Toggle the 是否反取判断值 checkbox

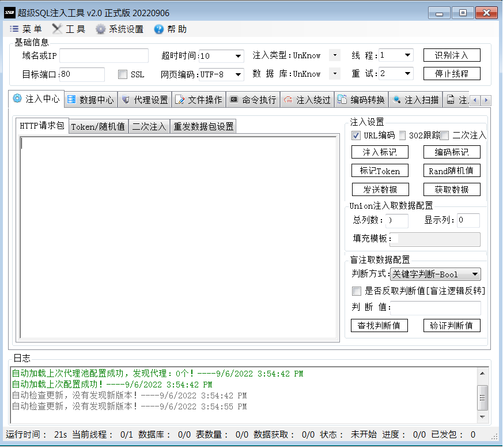coord(357,291)
